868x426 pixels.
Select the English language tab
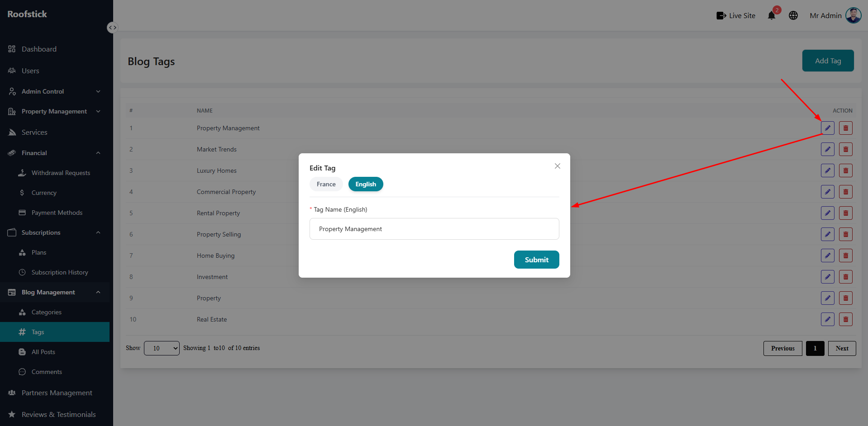pos(366,184)
